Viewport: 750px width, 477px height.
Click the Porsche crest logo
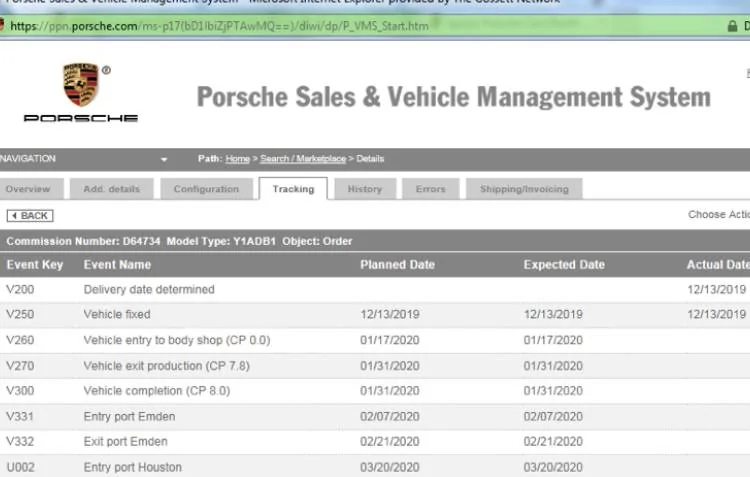click(81, 84)
